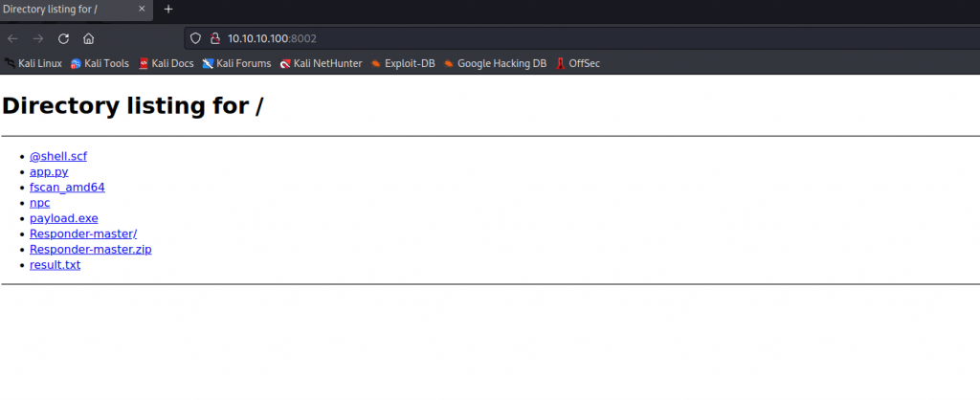This screenshot has width=980, height=400.
Task: Click the insecure connection padlock icon
Action: pos(214,38)
